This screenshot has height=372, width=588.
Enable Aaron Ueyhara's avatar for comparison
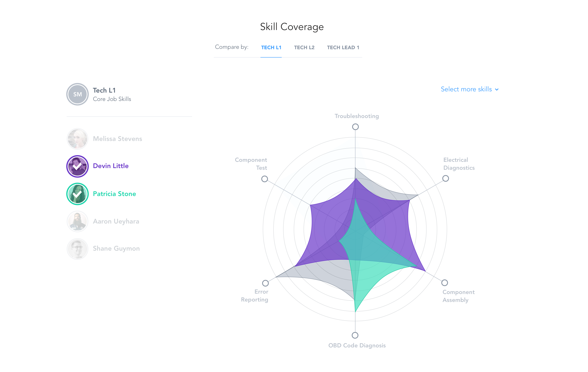pos(78,221)
